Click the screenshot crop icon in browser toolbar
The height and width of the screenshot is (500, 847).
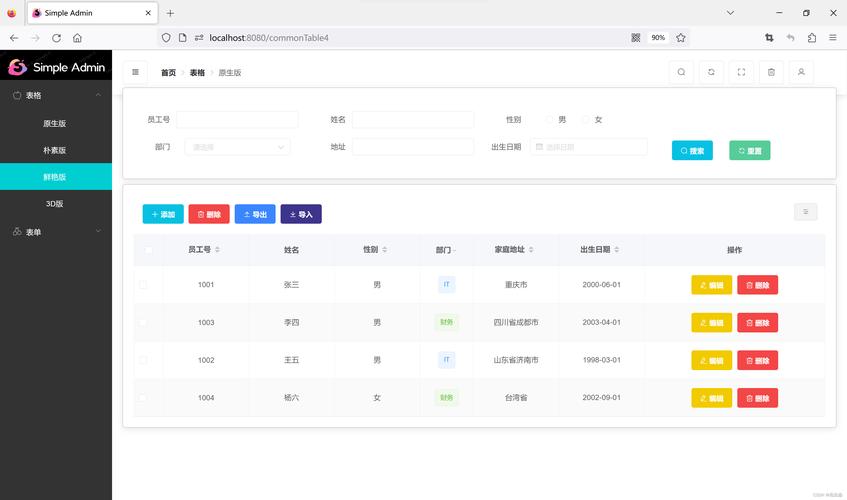[x=769, y=38]
